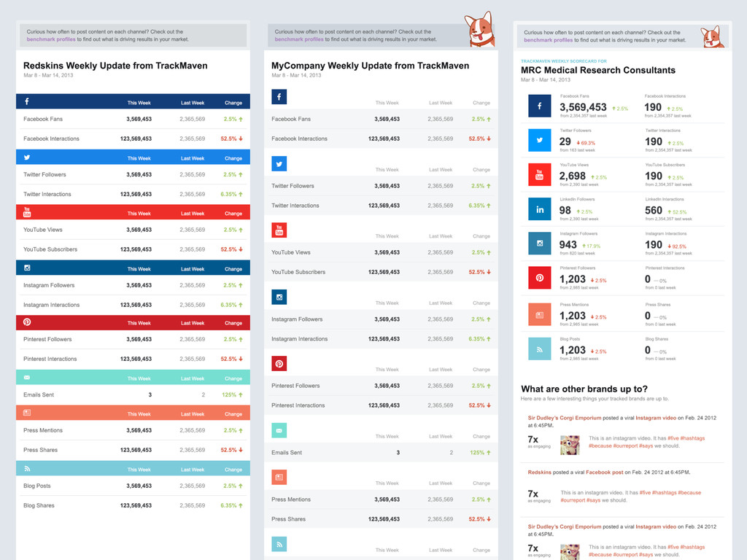Click LinkedIn Interactions 560 value in MRC scorecard
Image resolution: width=747 pixels, height=560 pixels.
[654, 211]
